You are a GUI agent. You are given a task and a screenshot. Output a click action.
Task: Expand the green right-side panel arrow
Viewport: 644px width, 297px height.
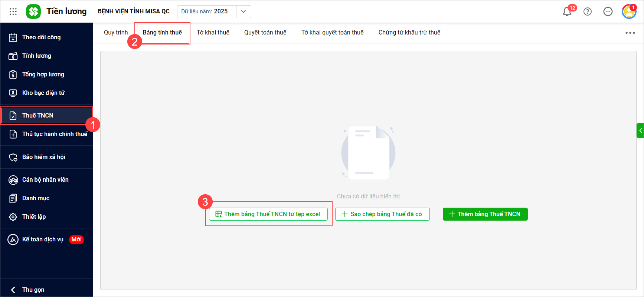coord(640,131)
